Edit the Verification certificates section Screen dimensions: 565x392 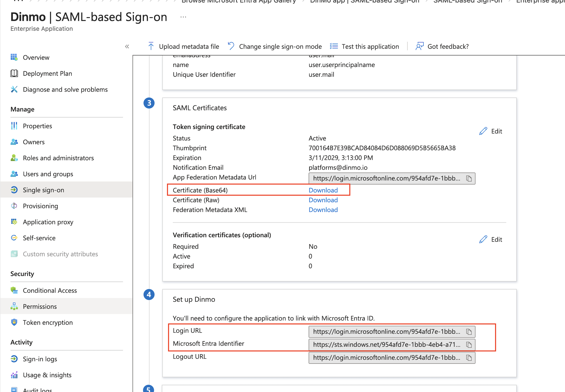(491, 239)
